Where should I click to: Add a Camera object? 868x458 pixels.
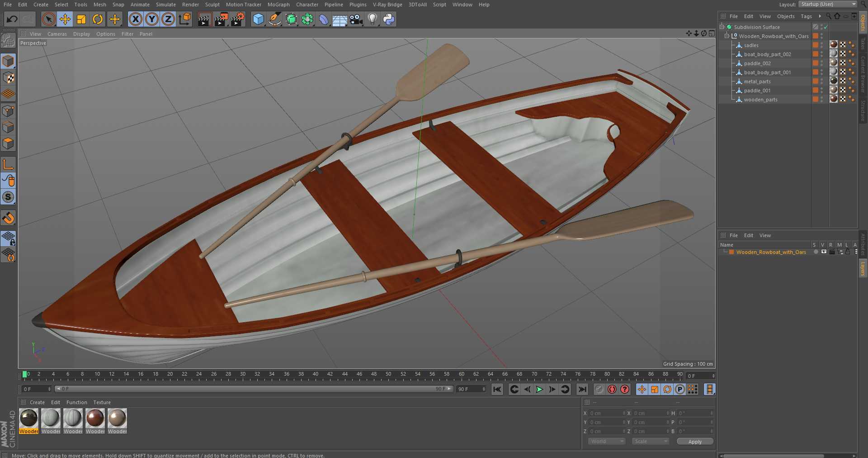point(356,19)
